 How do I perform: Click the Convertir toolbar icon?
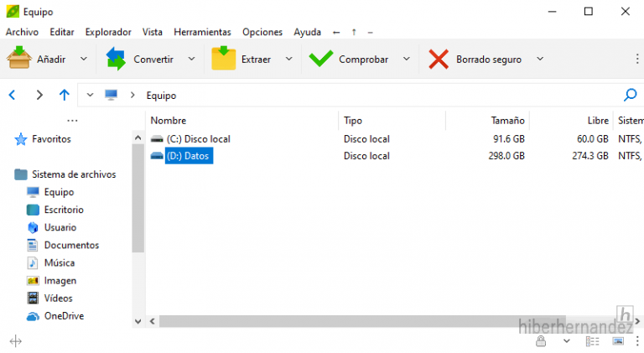(x=116, y=59)
